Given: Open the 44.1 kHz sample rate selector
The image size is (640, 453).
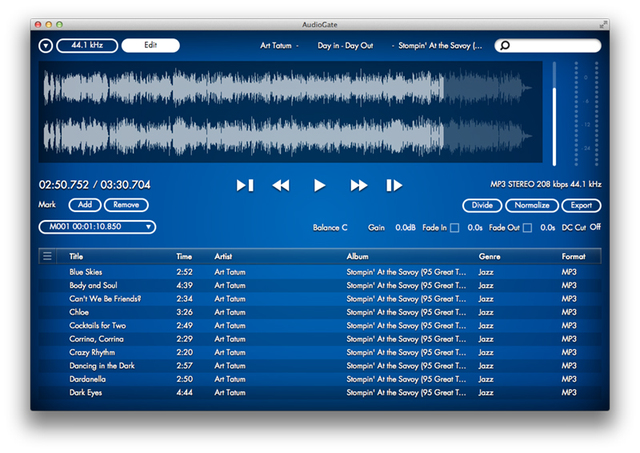Looking at the screenshot, I should (87, 45).
